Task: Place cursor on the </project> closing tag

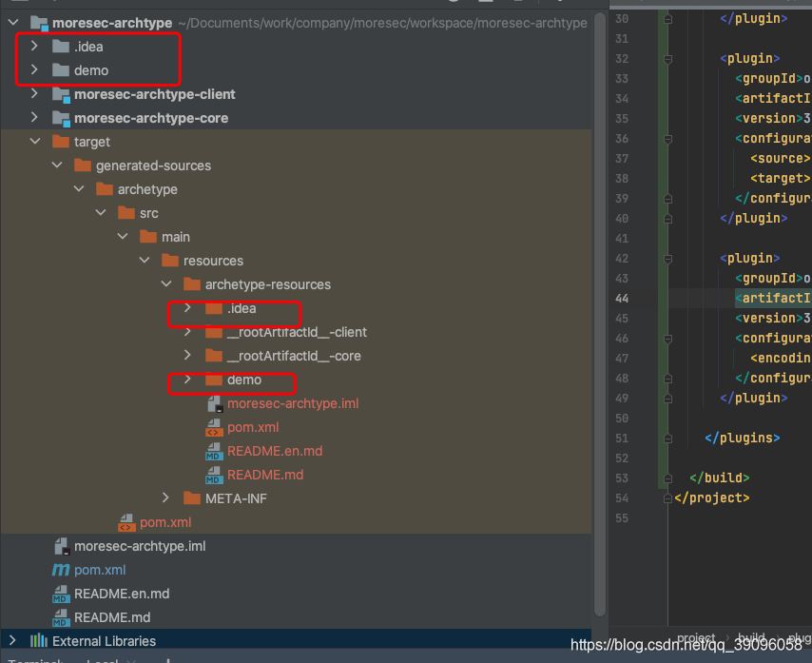Action: click(711, 498)
